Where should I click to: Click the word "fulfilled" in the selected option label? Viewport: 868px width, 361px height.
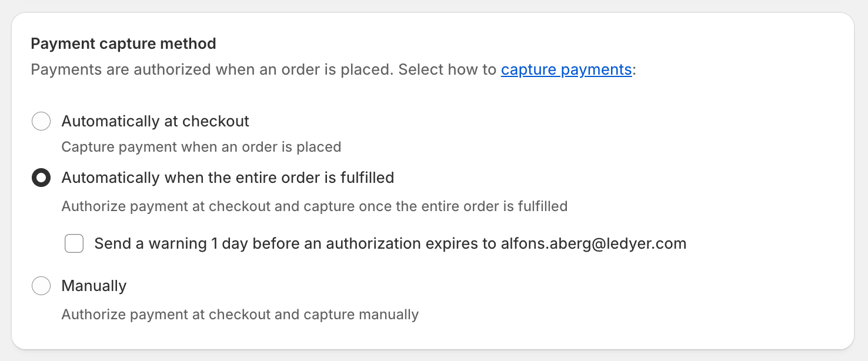pos(367,178)
